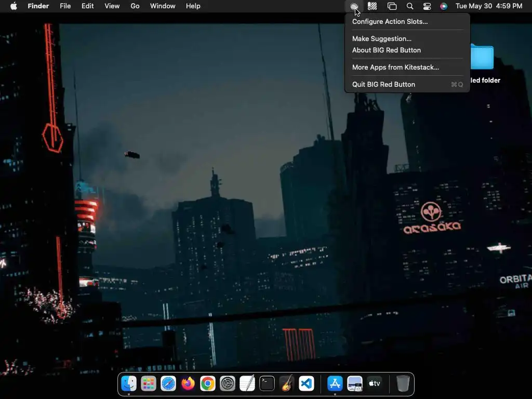Open the Preview icon in the Dock

(x=354, y=384)
